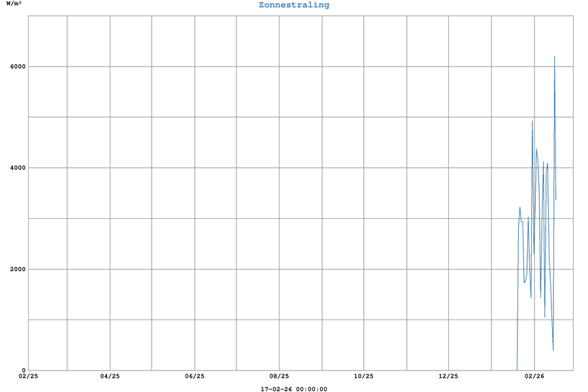
Task: Click the highest data peak above 6000
Action: pos(555,57)
